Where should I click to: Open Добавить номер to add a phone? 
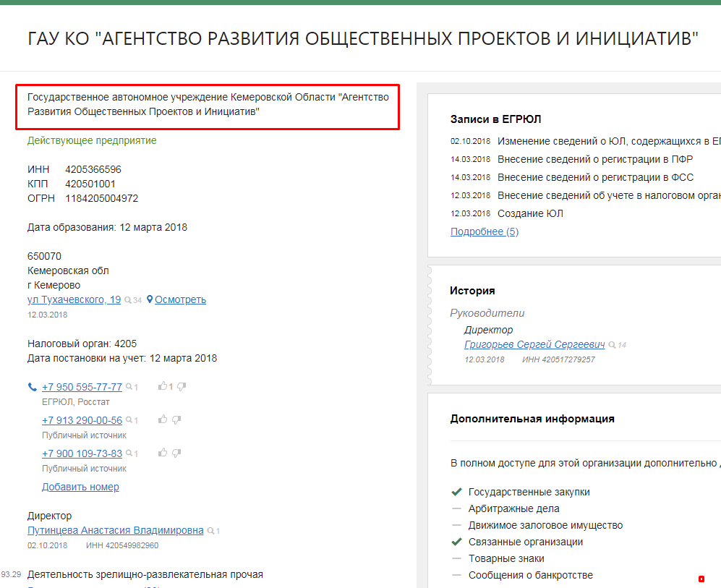click(80, 486)
